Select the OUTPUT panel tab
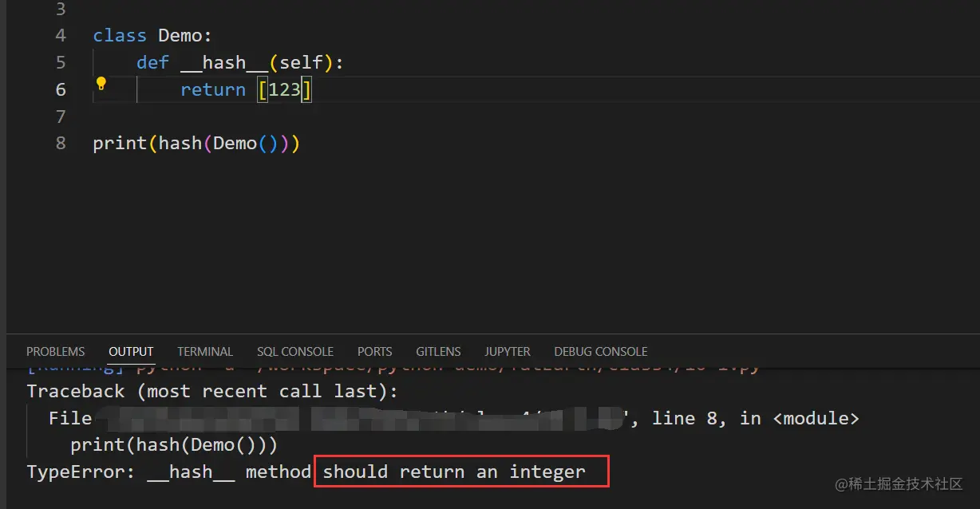Viewport: 980px width, 509px height. 131,351
